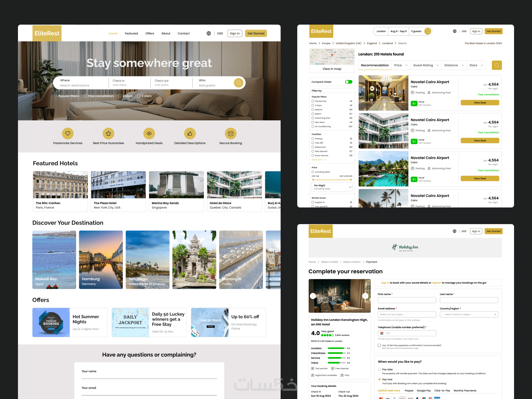
Task: Open the Country/region select dropdown
Action: tap(469, 314)
